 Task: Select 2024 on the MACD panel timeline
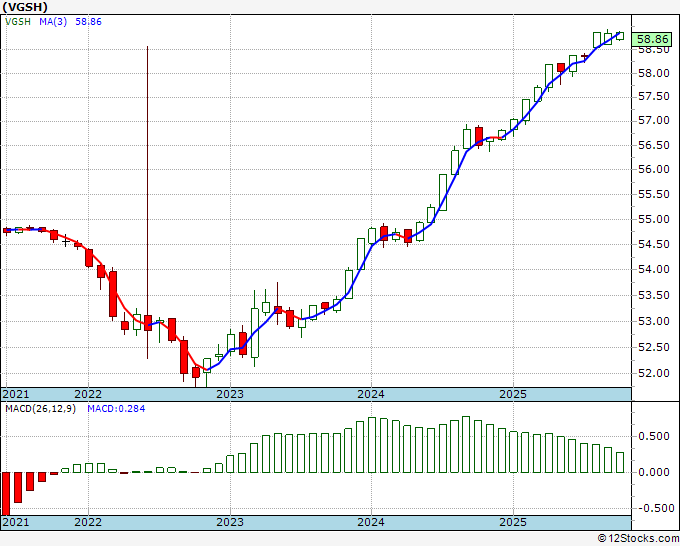tap(371, 522)
